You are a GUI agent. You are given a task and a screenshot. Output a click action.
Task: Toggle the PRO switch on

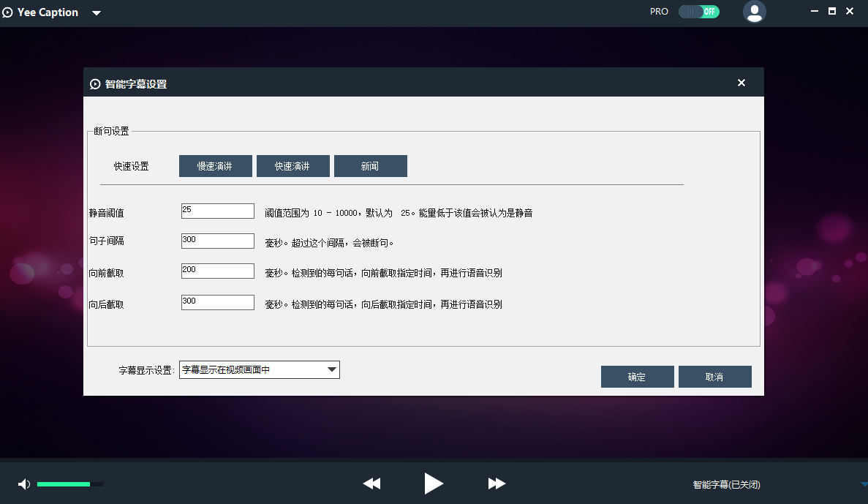[x=698, y=12]
